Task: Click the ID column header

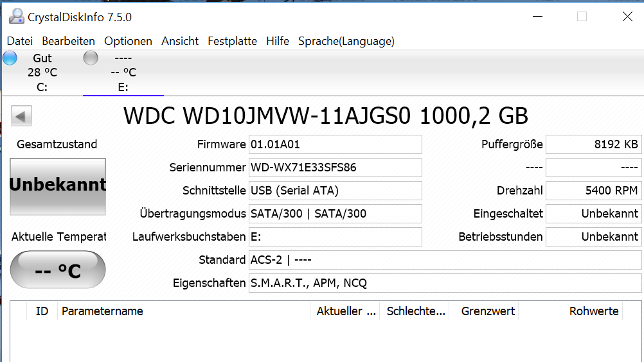Action: point(42,311)
